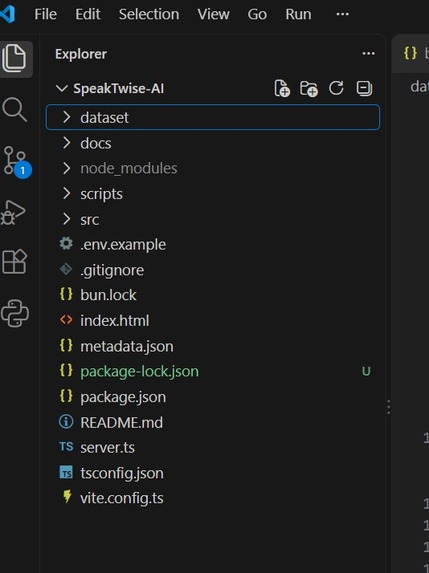Expand the scripts folder
This screenshot has height=573, width=429.
pos(67,194)
